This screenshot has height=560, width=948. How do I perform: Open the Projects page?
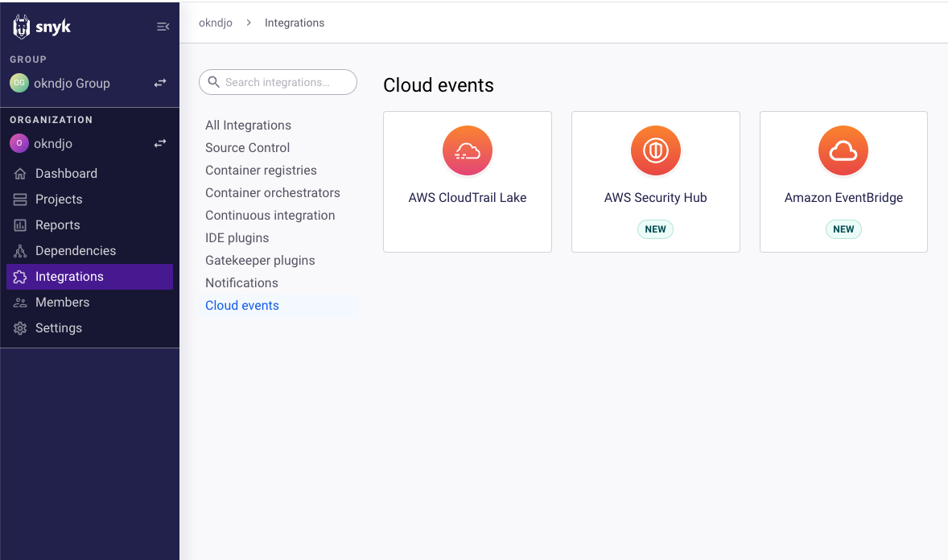[59, 200]
